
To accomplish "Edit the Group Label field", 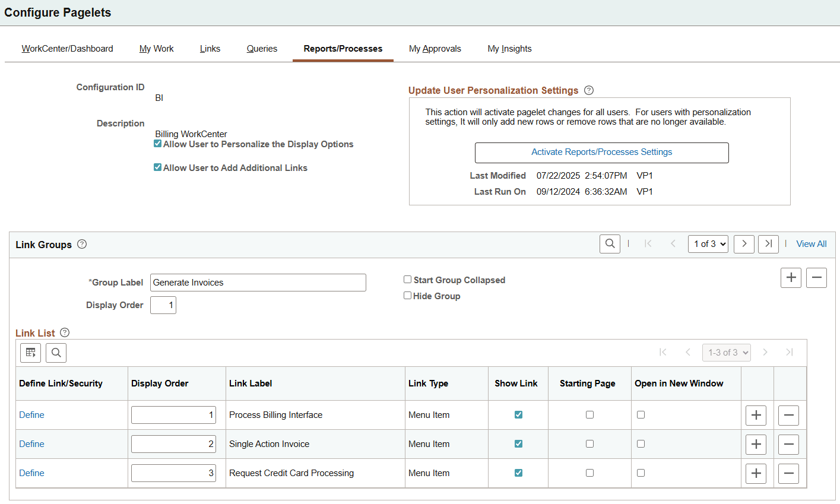I will pos(258,282).
